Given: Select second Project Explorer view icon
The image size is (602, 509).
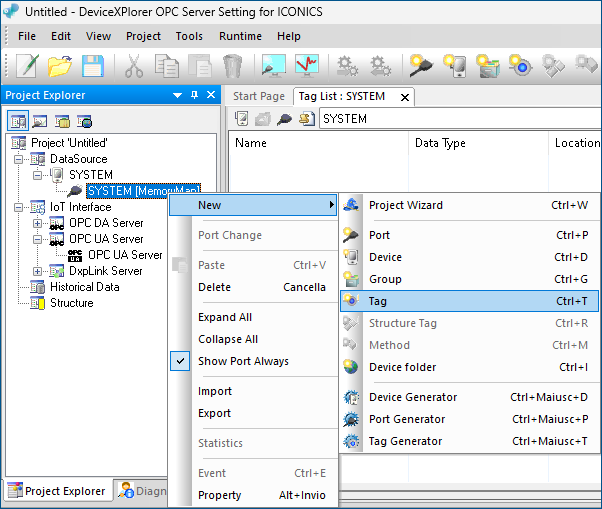Looking at the screenshot, I should tap(40, 121).
